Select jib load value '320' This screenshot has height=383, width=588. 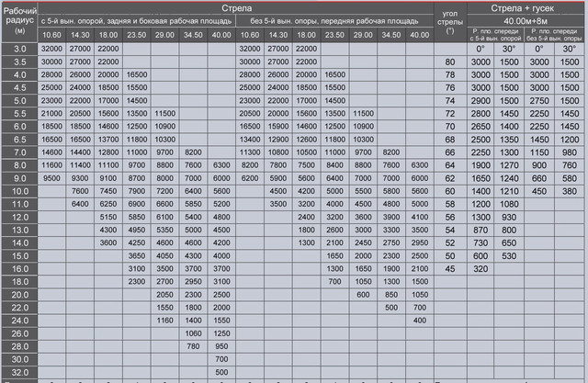pyautogui.click(x=481, y=269)
